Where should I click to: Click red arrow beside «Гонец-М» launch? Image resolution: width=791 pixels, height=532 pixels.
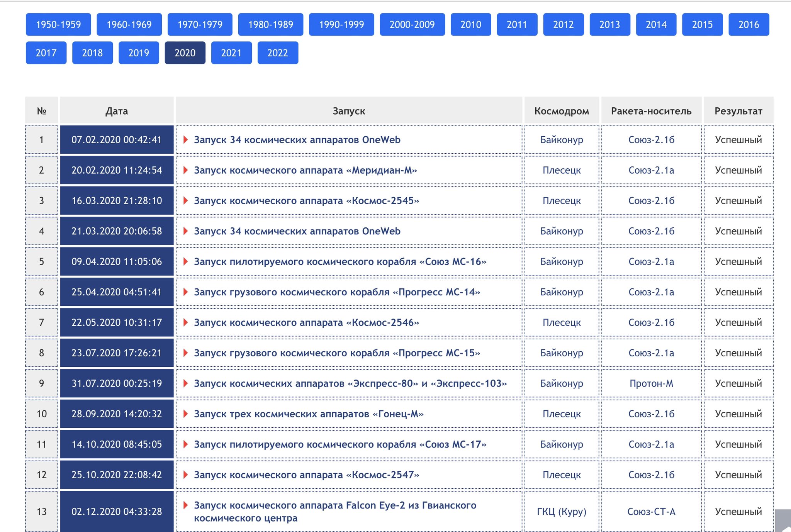click(185, 414)
